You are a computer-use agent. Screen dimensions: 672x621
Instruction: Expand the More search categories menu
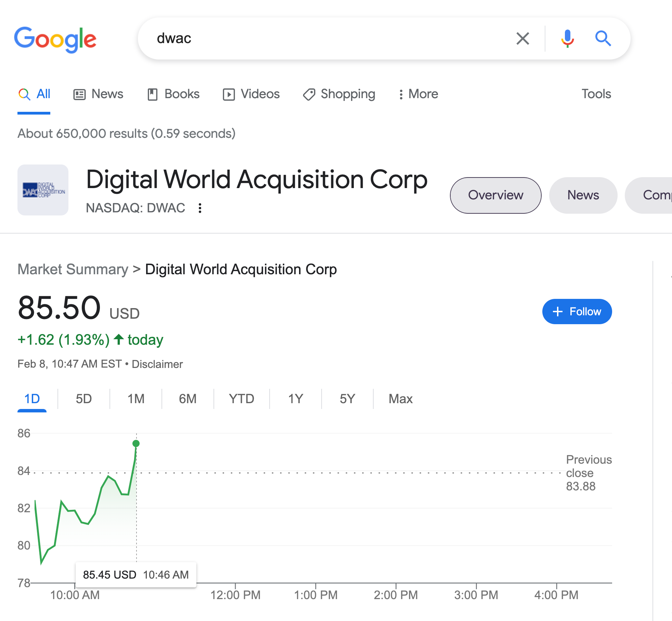(418, 94)
